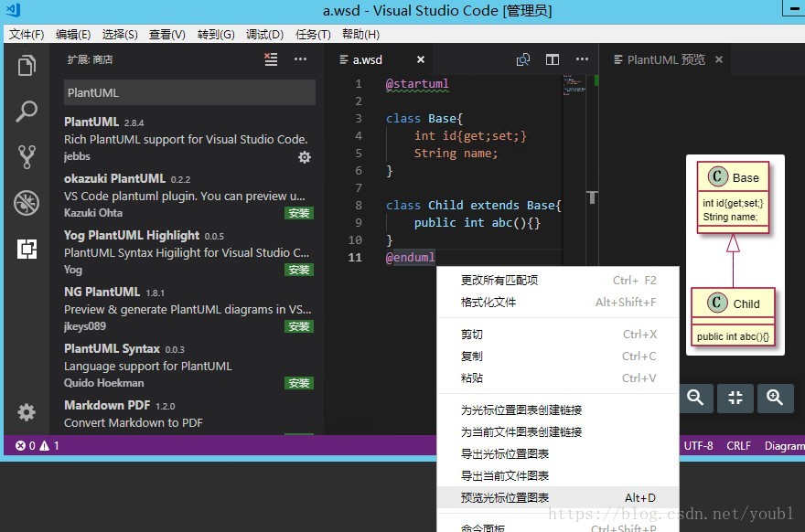Viewport: 805px width, 532px height.
Task: Open the Search view in activity bar
Action: pos(27,111)
